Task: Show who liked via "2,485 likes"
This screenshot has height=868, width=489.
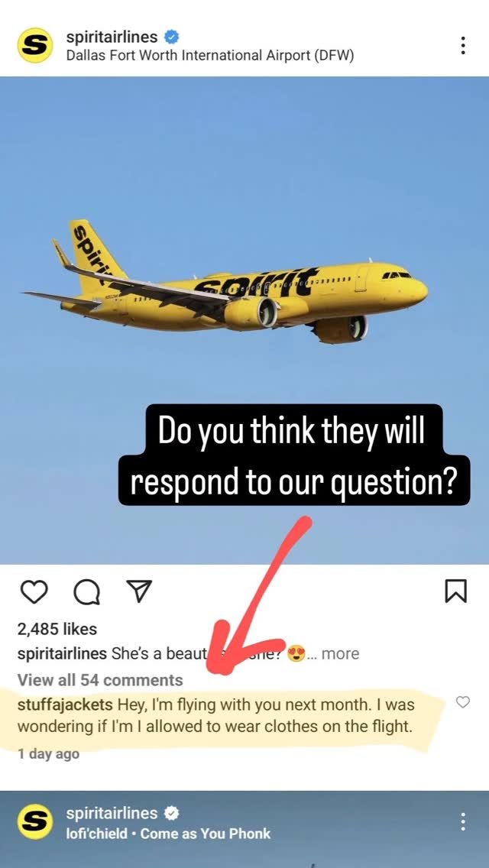Action: [57, 629]
